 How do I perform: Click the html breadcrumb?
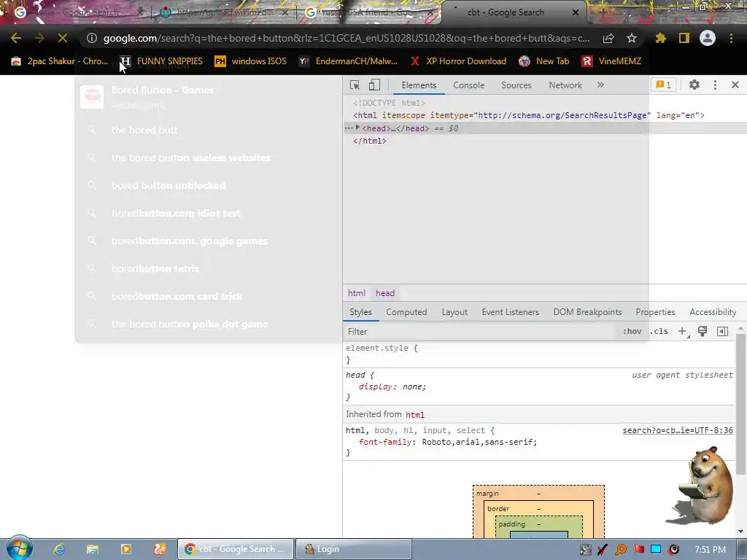(357, 293)
